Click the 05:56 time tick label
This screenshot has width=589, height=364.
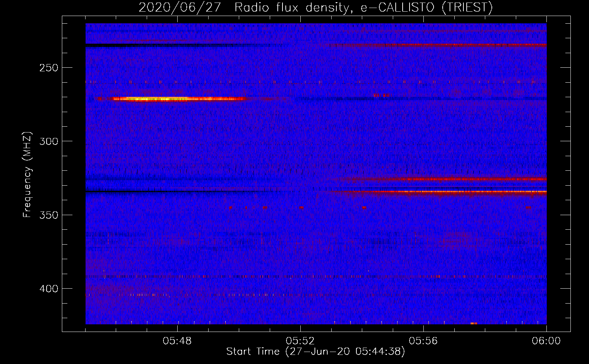tap(423, 341)
